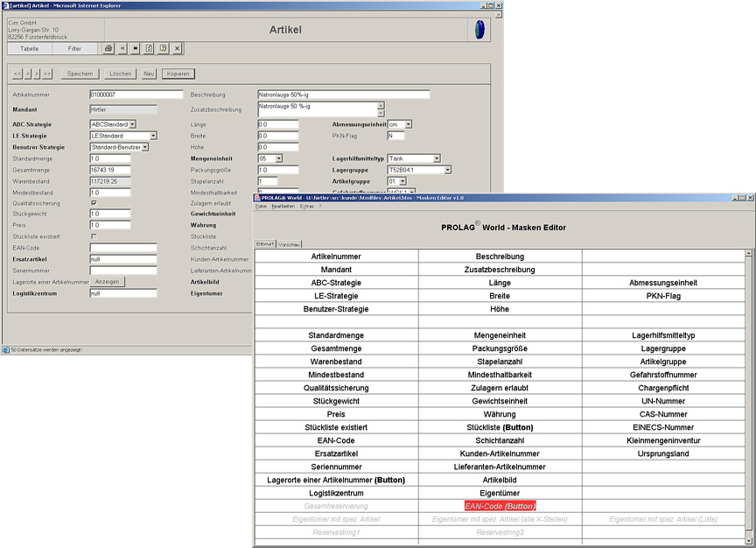
Task: Jump to first record with << button
Action: coord(16,74)
